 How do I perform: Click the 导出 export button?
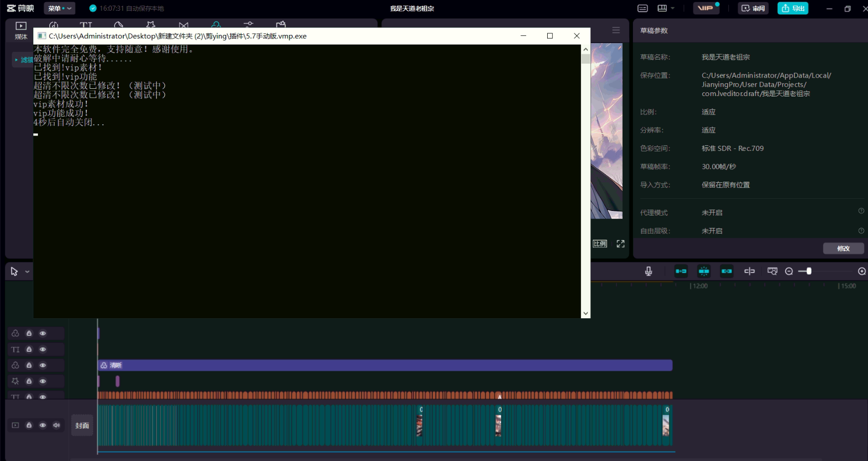point(793,8)
